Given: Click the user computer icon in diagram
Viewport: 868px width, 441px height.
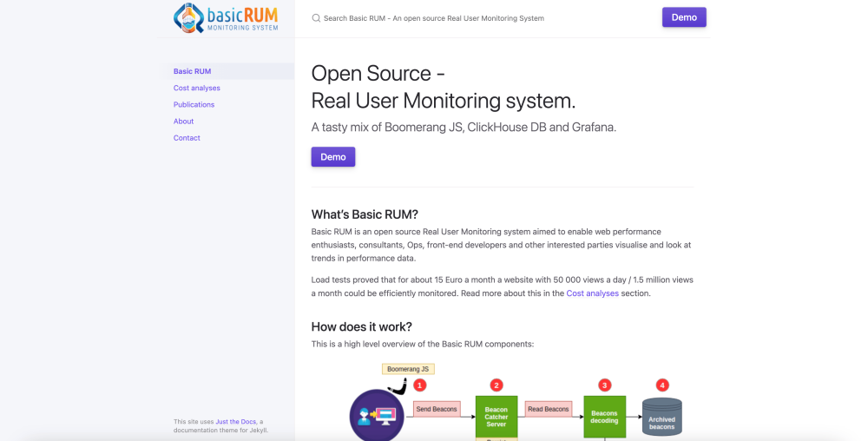Looking at the screenshot, I should (377, 417).
